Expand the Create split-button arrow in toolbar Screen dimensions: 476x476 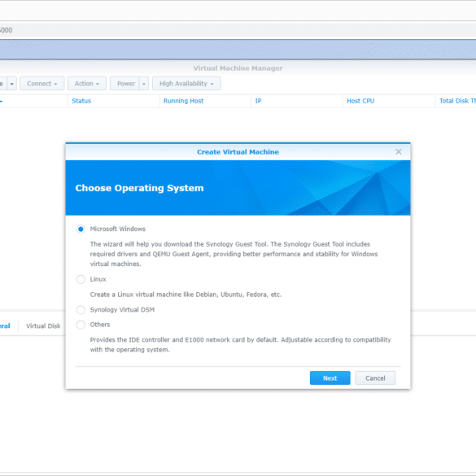click(12, 84)
